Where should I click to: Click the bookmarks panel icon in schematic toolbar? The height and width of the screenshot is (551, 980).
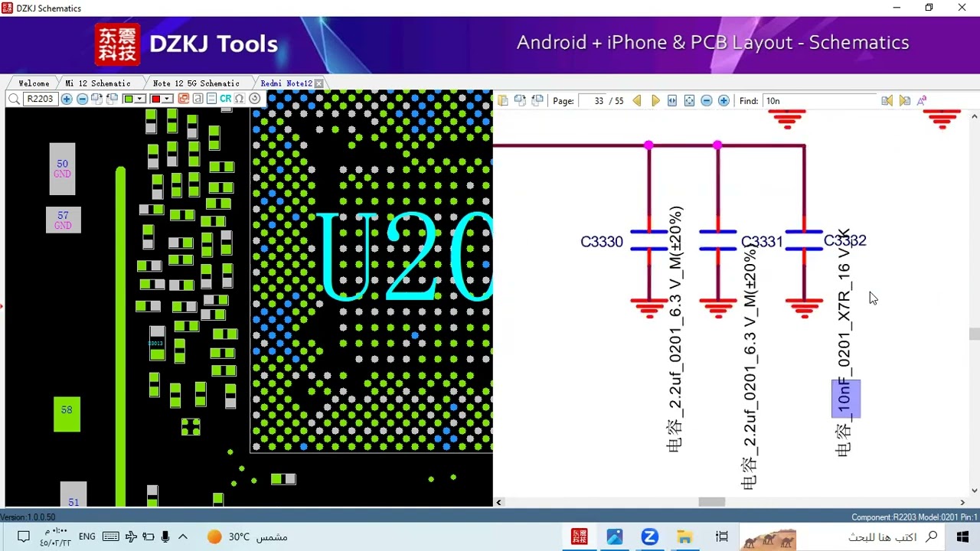(503, 100)
